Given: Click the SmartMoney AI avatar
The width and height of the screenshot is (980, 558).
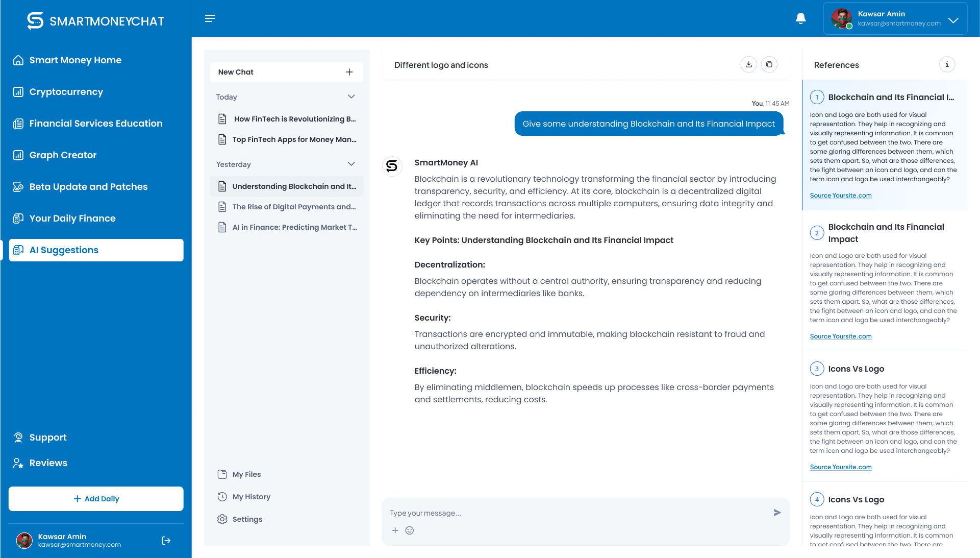Looking at the screenshot, I should pyautogui.click(x=392, y=166).
